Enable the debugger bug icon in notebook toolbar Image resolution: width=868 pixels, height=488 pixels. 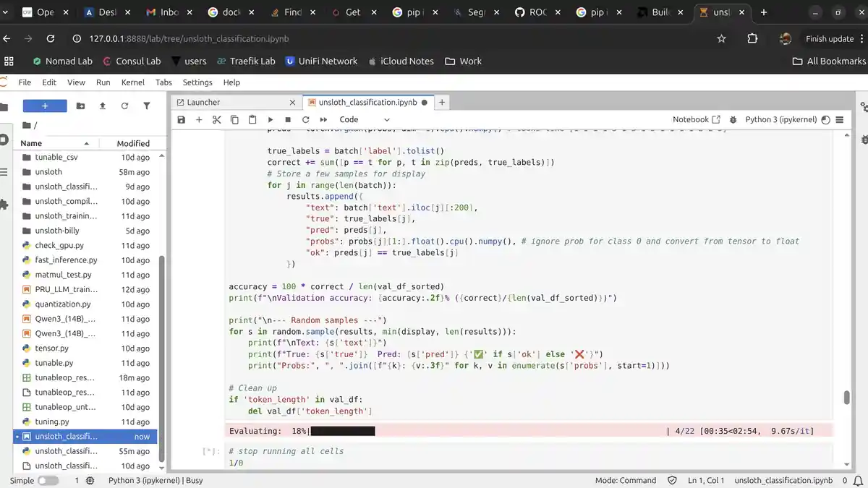click(x=733, y=119)
